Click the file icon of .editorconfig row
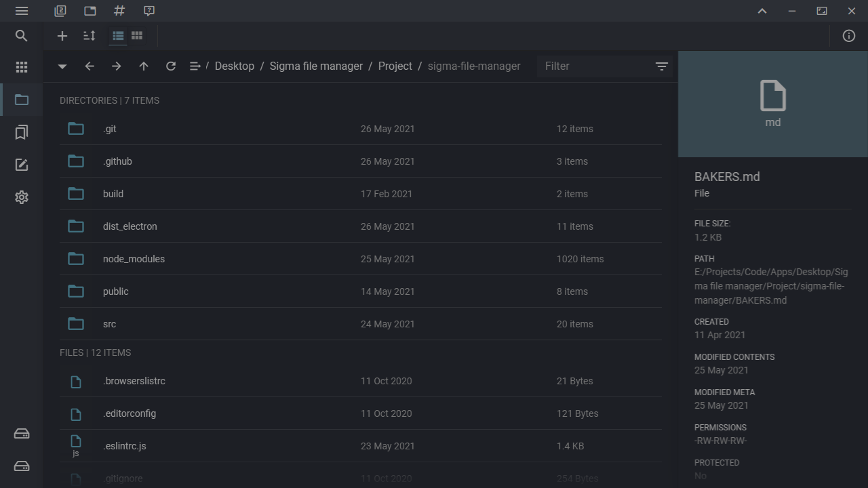The image size is (868, 488). pos(76,413)
